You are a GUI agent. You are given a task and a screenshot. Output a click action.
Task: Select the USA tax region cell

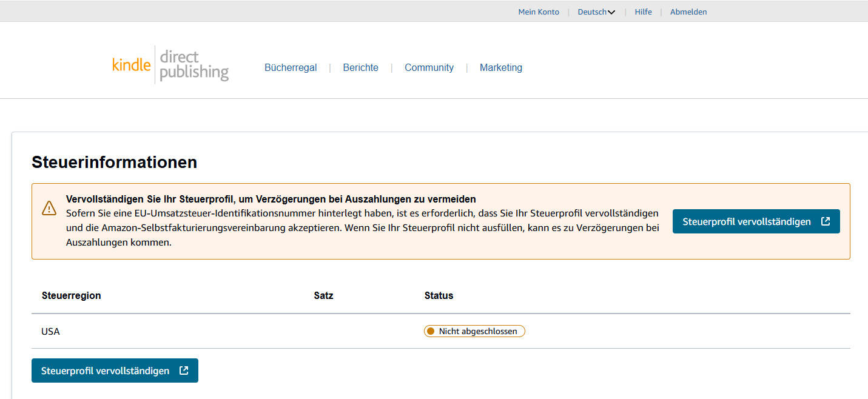pyautogui.click(x=50, y=332)
